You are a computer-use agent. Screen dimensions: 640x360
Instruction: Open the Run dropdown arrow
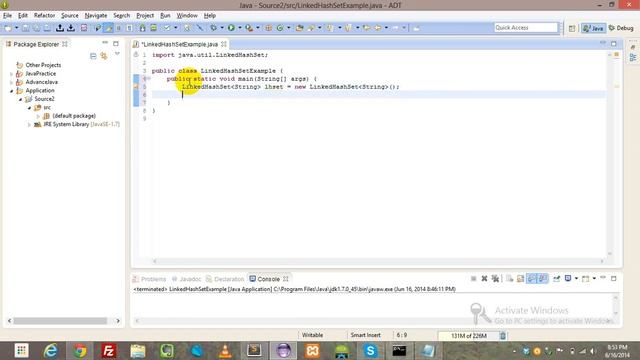click(x=240, y=28)
